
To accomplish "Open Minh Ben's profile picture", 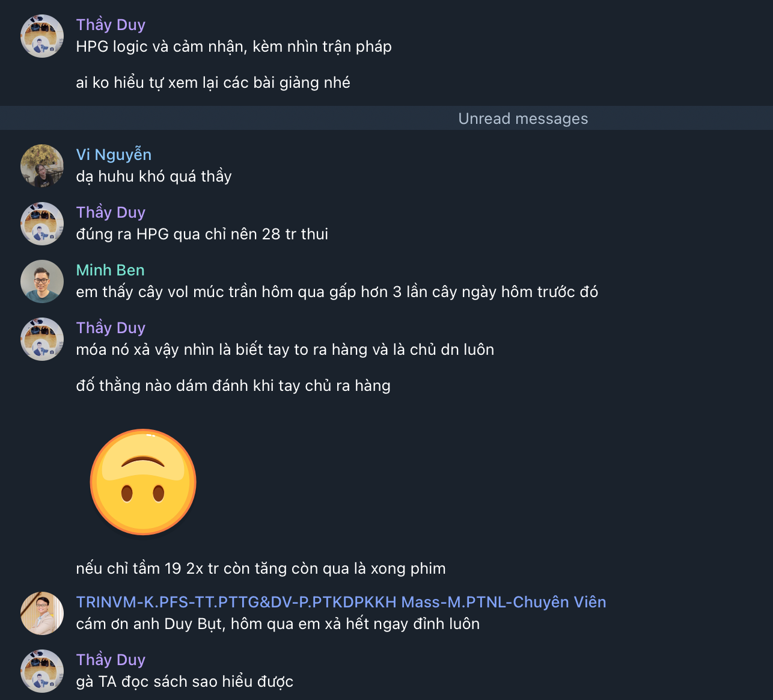I will 42,281.
